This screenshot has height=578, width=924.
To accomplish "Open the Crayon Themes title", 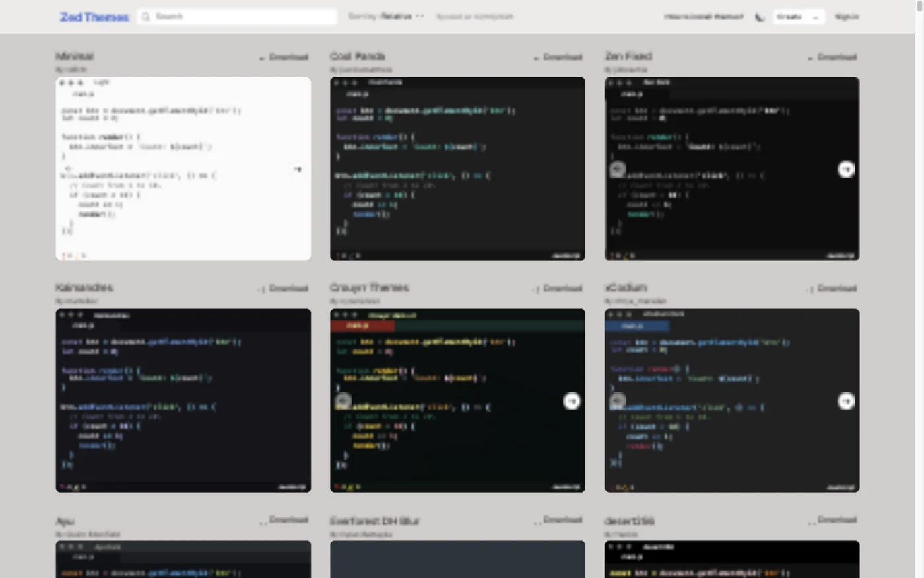I will (x=370, y=287).
